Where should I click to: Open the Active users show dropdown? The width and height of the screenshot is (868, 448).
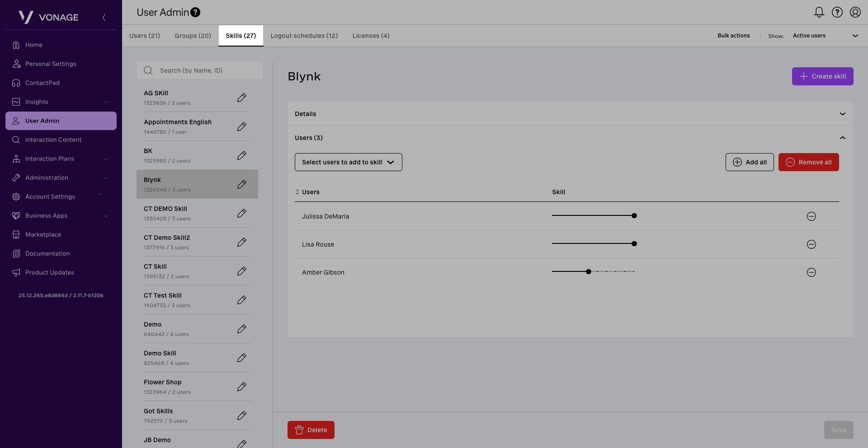click(825, 36)
